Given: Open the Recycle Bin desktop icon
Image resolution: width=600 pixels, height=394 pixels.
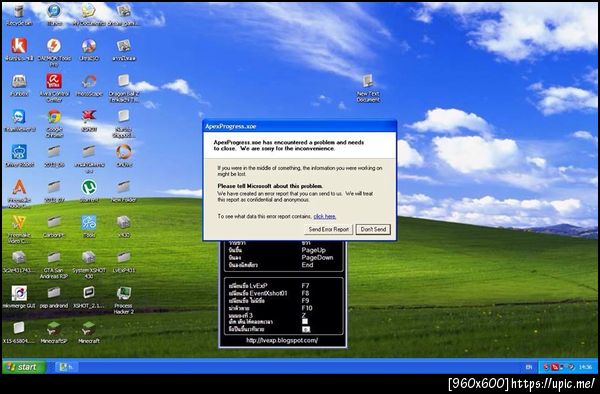Looking at the screenshot, I should (x=18, y=15).
